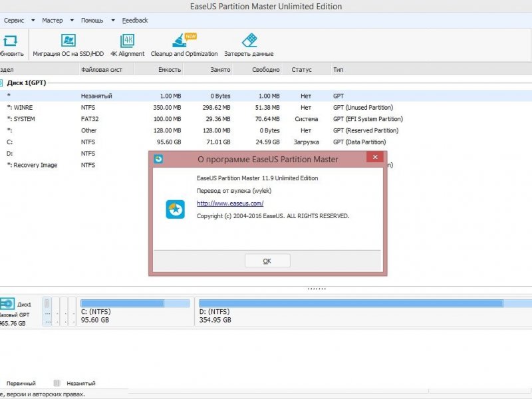Sort by Статус column header
Screen dimensions: 532x399
point(307,70)
